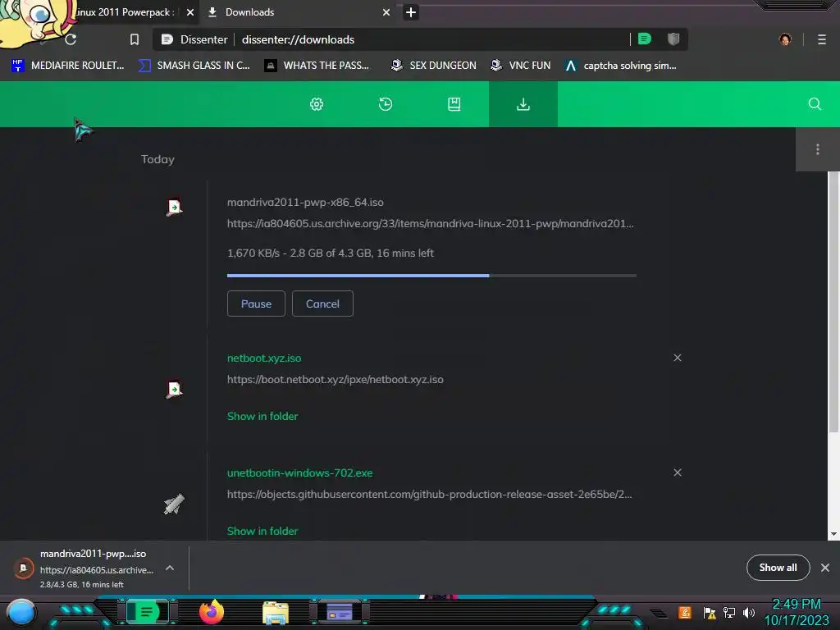Cancel the mandriva2011 download
This screenshot has width=840, height=630.
coord(322,304)
